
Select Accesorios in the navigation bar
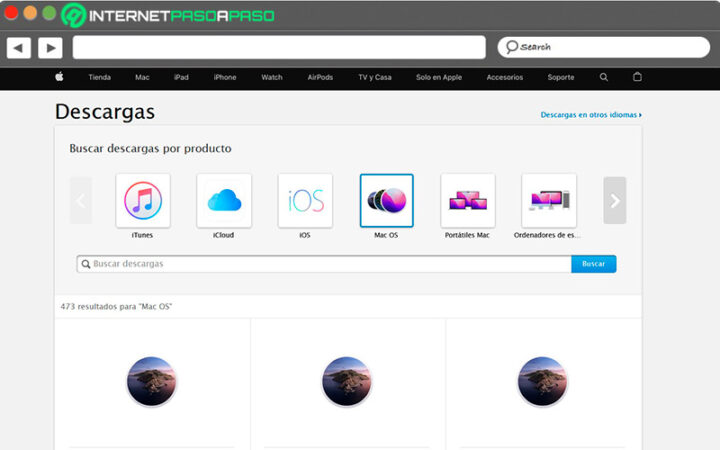point(505,77)
